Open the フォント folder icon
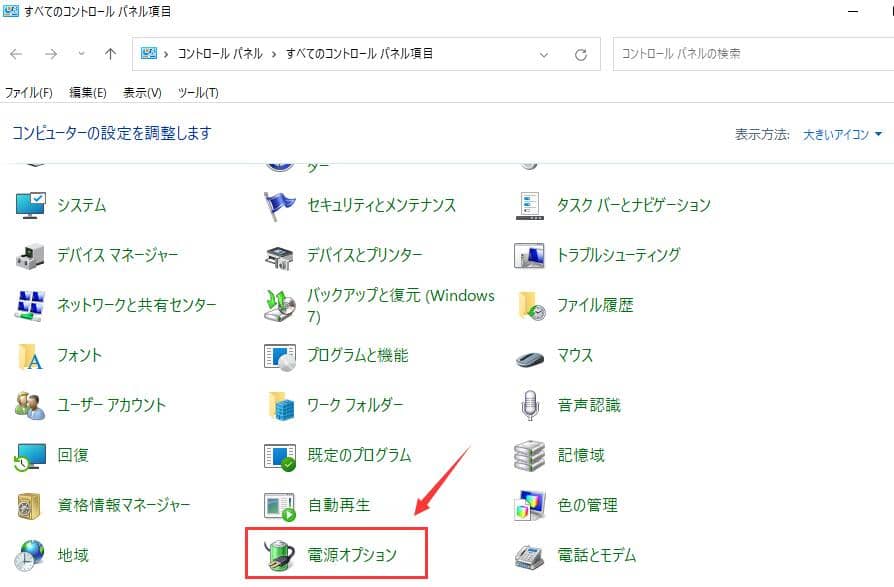This screenshot has width=894, height=587. tap(30, 355)
